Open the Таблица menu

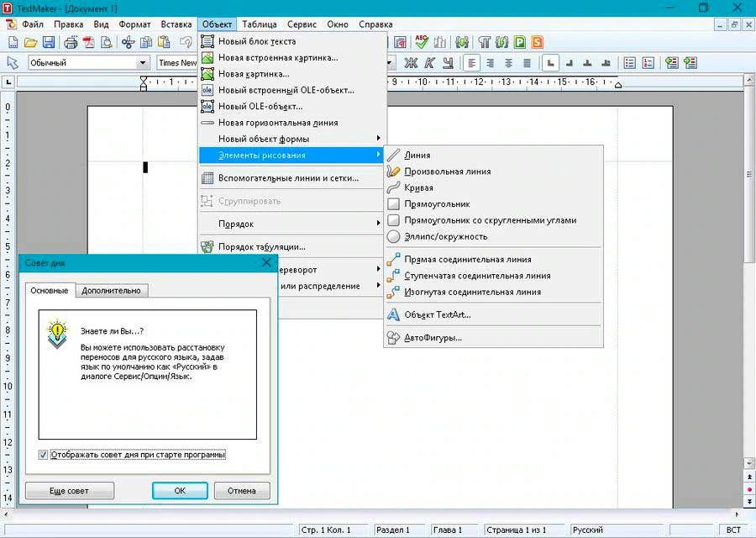pos(260,24)
